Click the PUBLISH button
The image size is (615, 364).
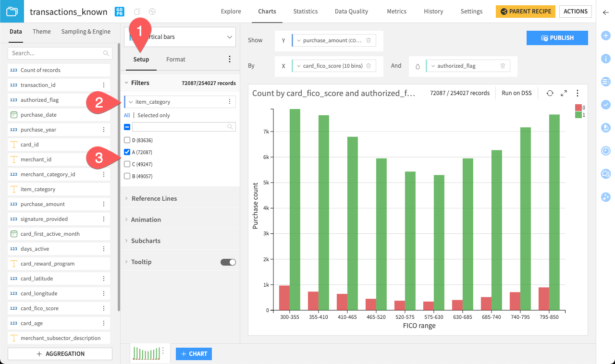pyautogui.click(x=557, y=37)
